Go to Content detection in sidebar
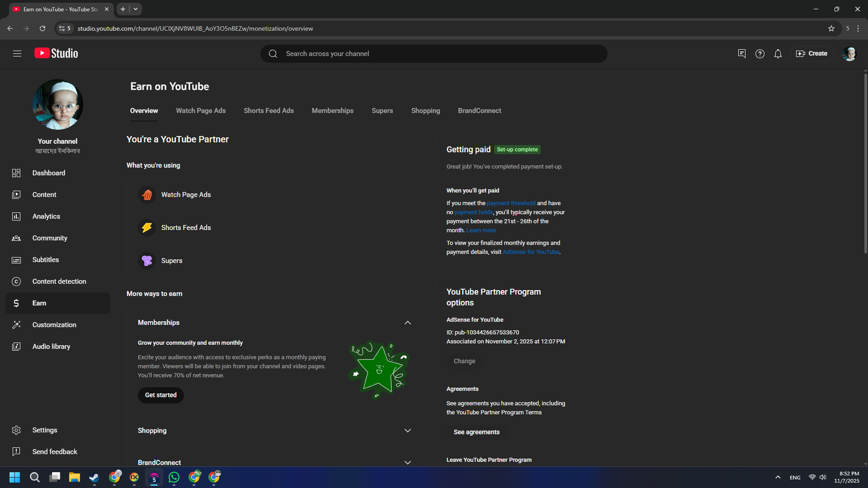Image resolution: width=868 pixels, height=488 pixels. point(59,281)
